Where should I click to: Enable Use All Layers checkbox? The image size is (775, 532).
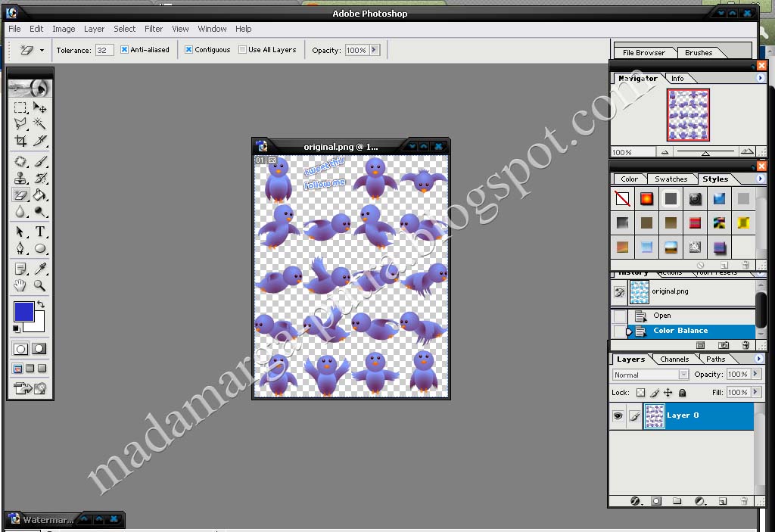click(242, 49)
